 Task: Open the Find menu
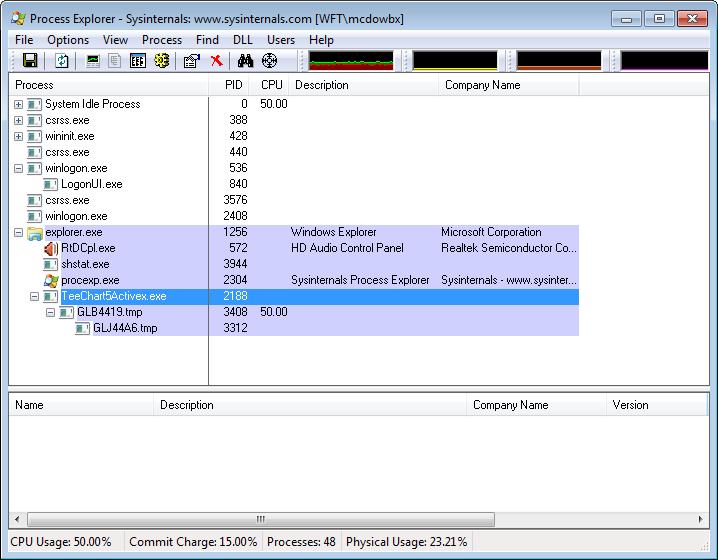[207, 40]
